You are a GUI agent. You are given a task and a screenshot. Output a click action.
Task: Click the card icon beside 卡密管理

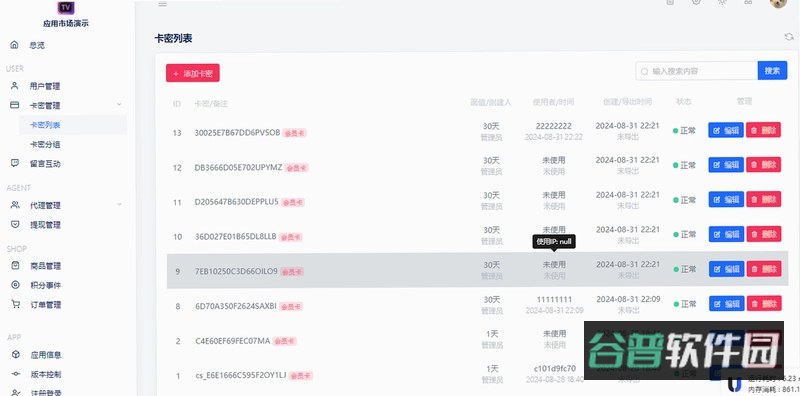(15, 105)
